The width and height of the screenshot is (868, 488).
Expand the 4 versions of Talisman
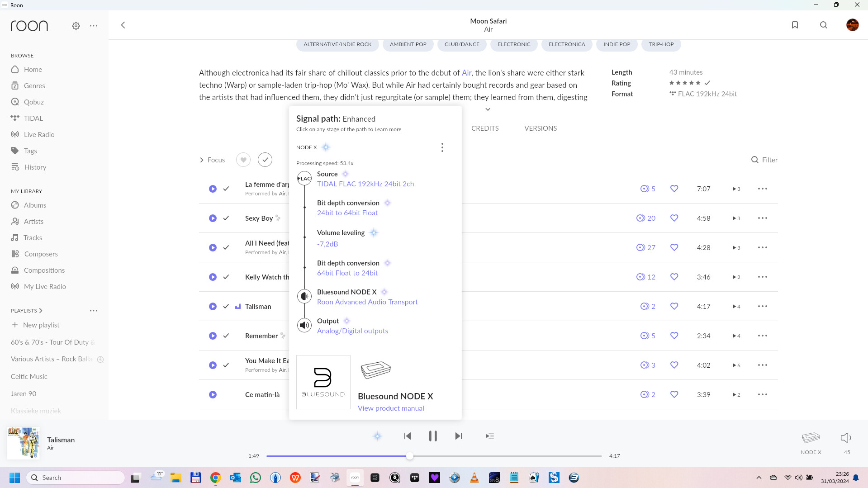pos(736,307)
